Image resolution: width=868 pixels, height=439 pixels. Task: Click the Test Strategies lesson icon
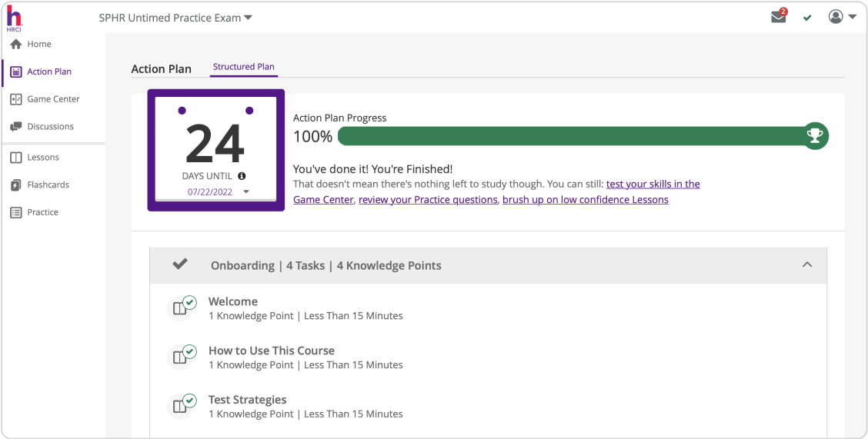(x=182, y=406)
